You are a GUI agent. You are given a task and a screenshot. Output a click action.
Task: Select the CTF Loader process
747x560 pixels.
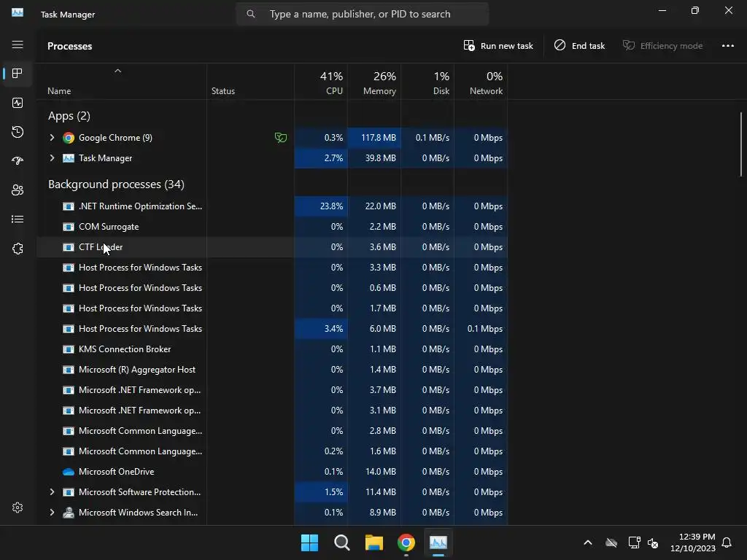(272, 247)
